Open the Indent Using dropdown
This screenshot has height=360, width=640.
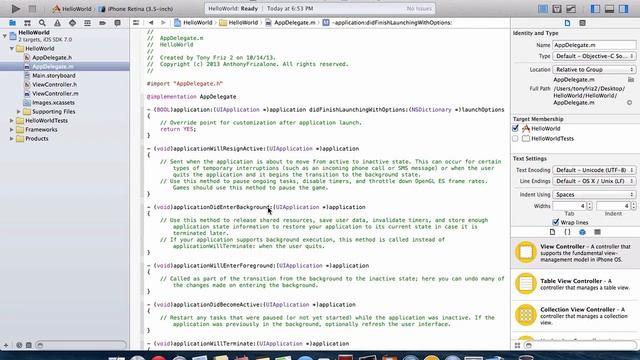click(594, 194)
